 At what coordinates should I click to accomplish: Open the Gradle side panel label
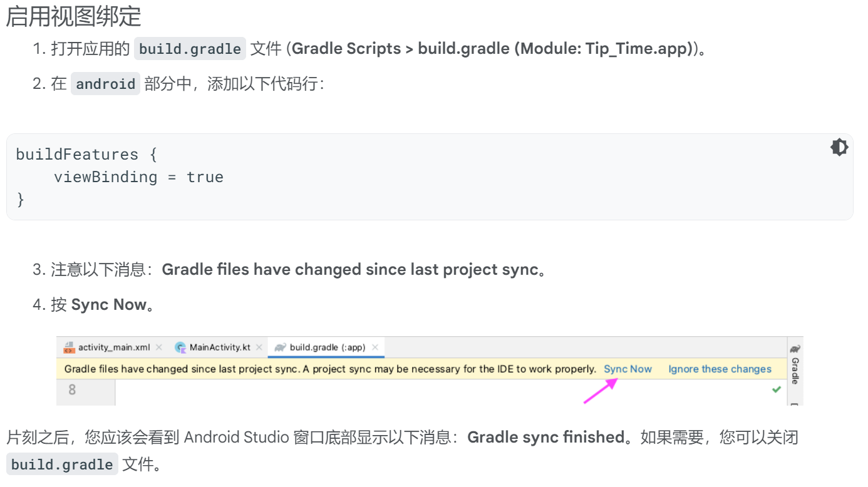coord(795,371)
